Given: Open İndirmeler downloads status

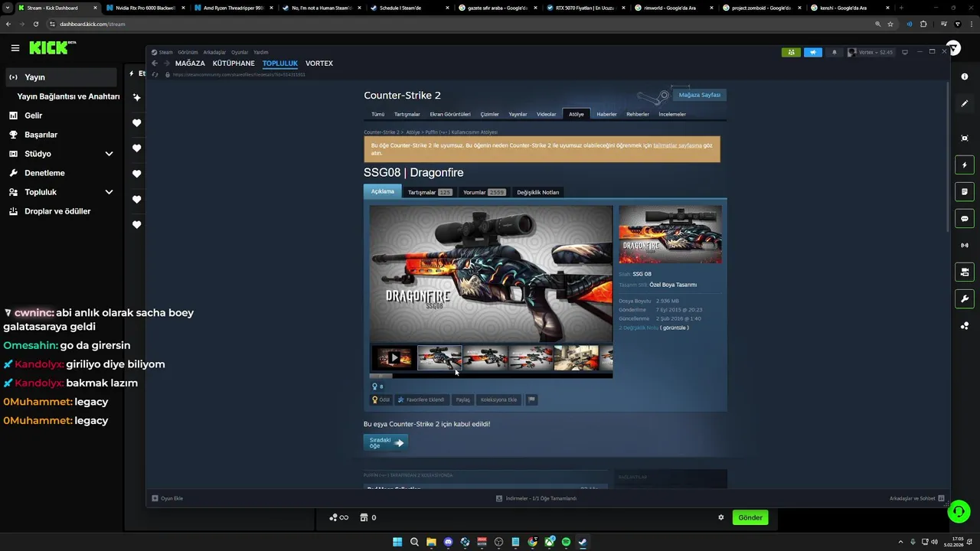Looking at the screenshot, I should coord(536,498).
